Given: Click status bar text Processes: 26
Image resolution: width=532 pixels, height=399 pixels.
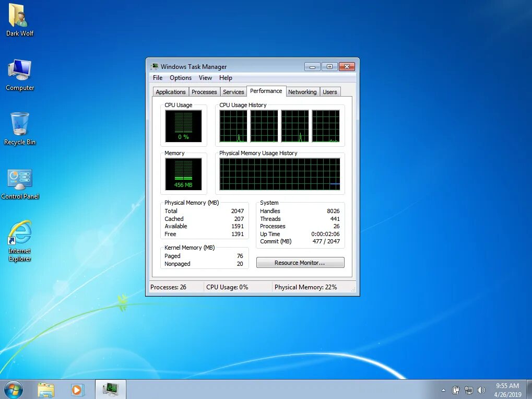Looking at the screenshot, I should point(168,287).
